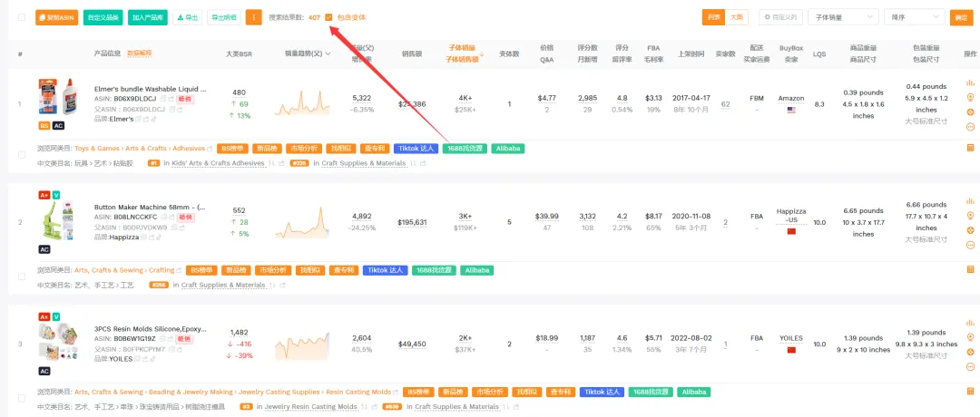Open the Elmer's glue product thumbnail
The image size is (980, 417).
pyautogui.click(x=56, y=96)
